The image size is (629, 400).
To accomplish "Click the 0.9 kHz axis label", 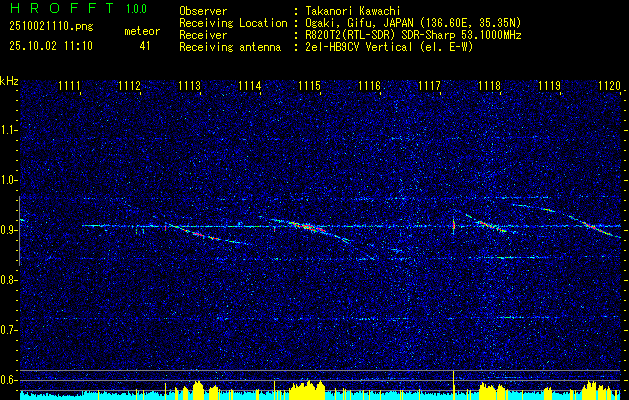I will tap(9, 230).
